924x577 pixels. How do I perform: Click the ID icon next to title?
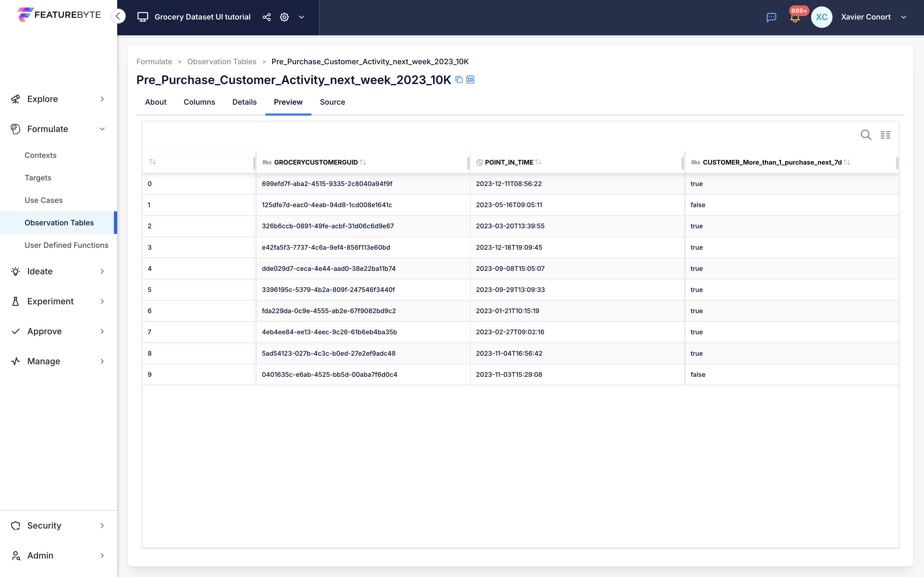tap(470, 80)
